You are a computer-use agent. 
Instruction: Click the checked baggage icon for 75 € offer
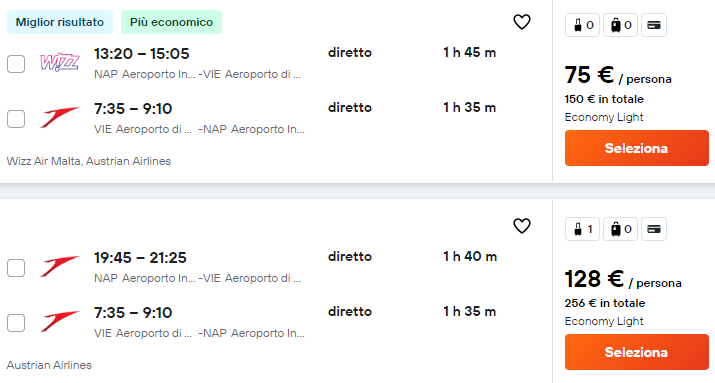coord(620,25)
